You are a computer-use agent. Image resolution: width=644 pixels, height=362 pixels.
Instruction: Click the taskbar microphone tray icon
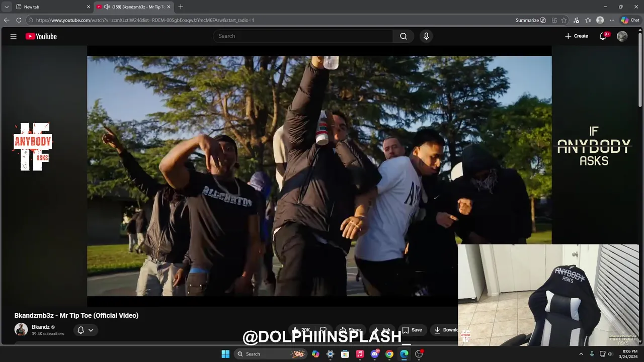(592, 354)
